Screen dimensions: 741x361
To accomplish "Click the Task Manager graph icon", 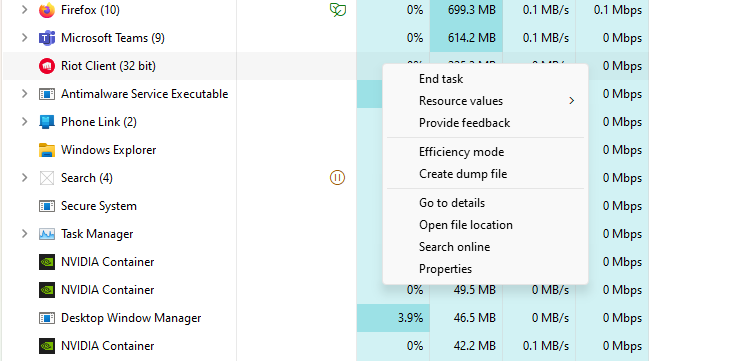I will 47,234.
